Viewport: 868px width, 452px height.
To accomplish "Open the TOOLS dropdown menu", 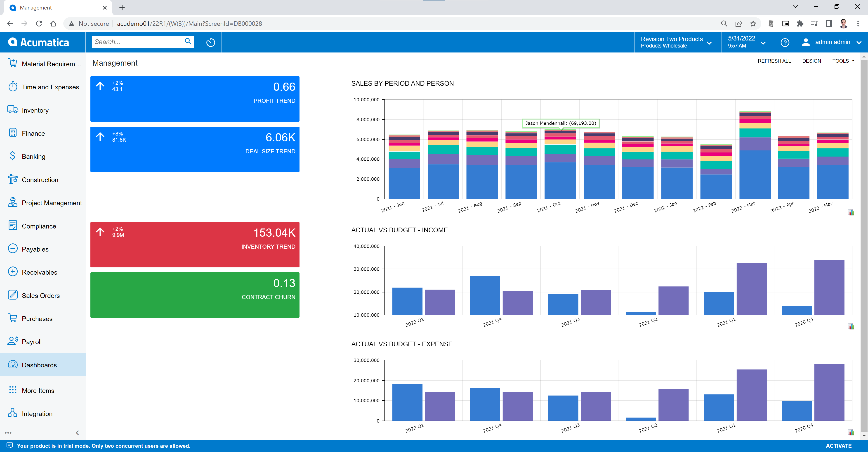I will (x=843, y=61).
